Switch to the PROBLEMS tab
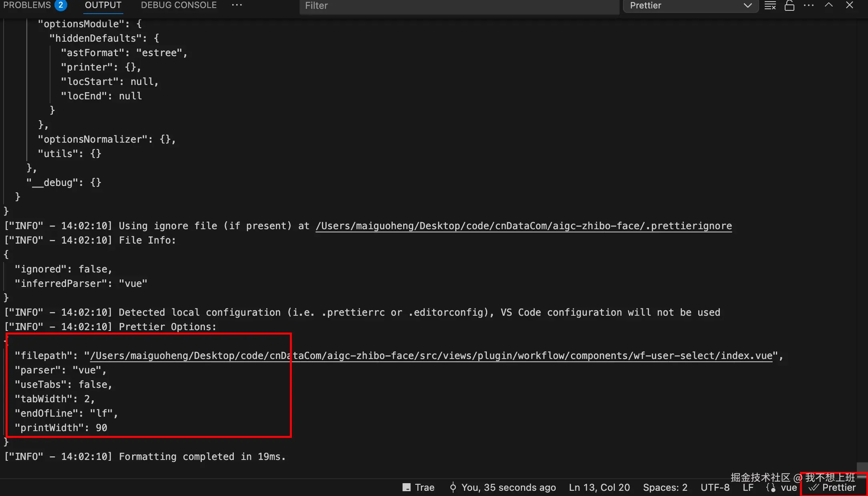Screen dimensions: 868x496 [x=27, y=5]
